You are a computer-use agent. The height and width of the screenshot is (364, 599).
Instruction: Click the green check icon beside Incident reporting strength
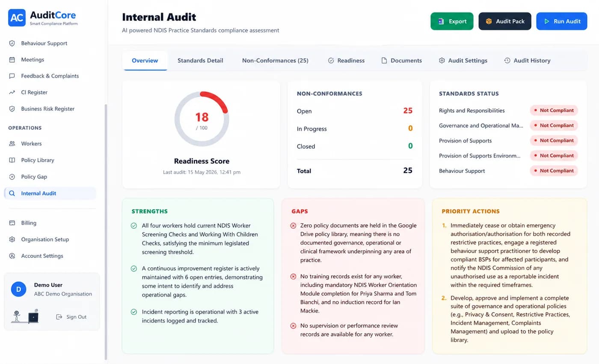click(x=134, y=312)
